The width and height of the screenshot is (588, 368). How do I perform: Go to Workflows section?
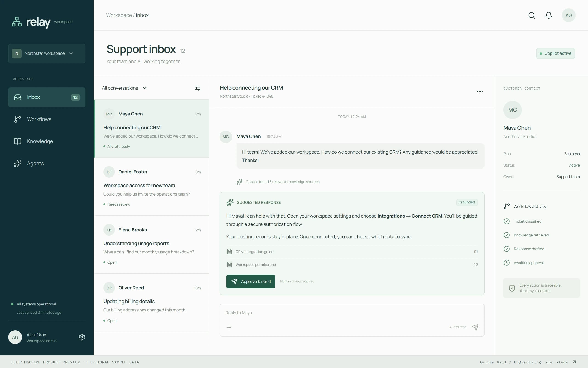pos(47,119)
